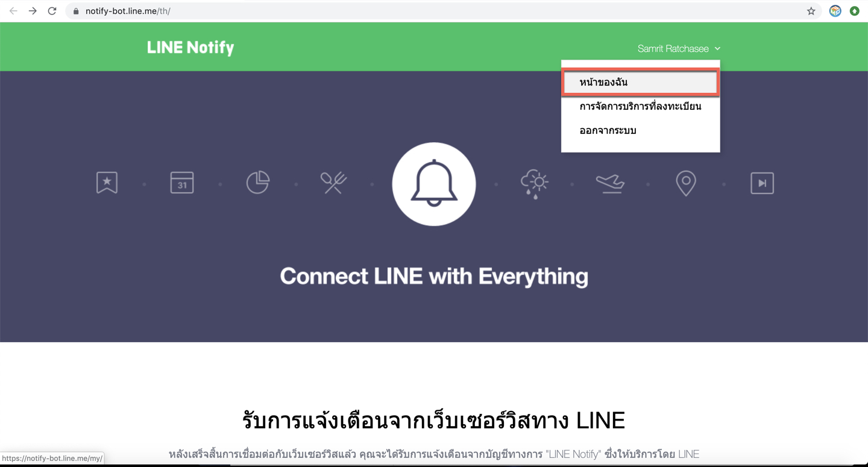Screen dimensions: 868x467
Task: Click the bookmark star ribbon icon
Action: point(107,183)
